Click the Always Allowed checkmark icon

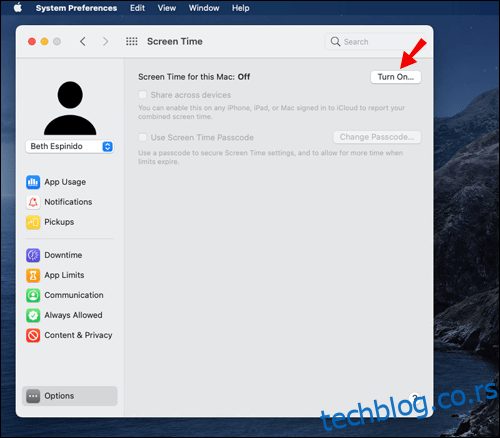pos(33,315)
